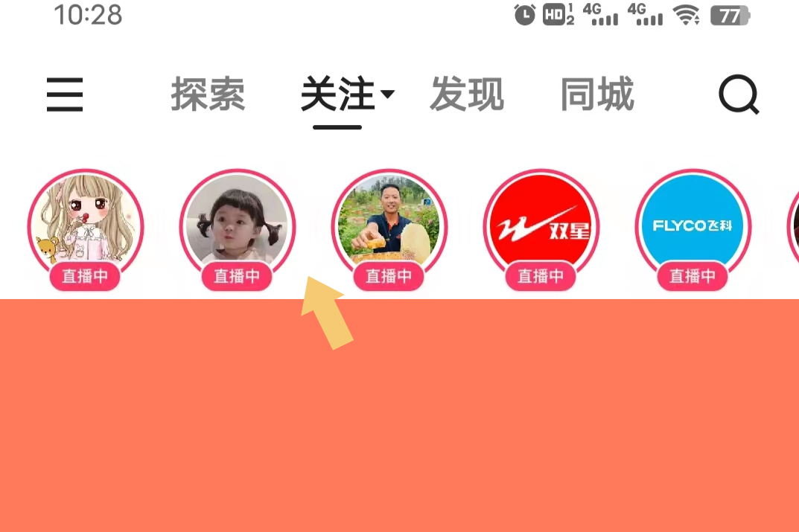Viewport: 799px width, 532px height.
Task: Tap 直播中 badge under FLYCO logo
Action: point(693,277)
